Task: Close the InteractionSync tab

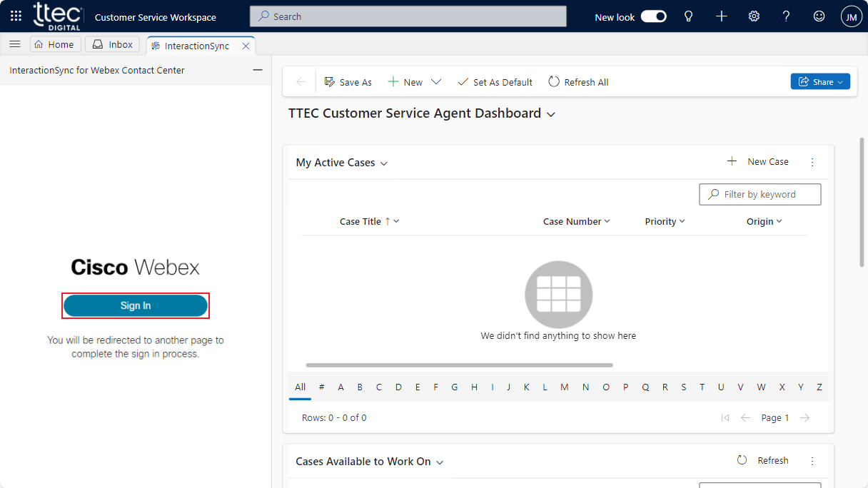Action: [246, 46]
